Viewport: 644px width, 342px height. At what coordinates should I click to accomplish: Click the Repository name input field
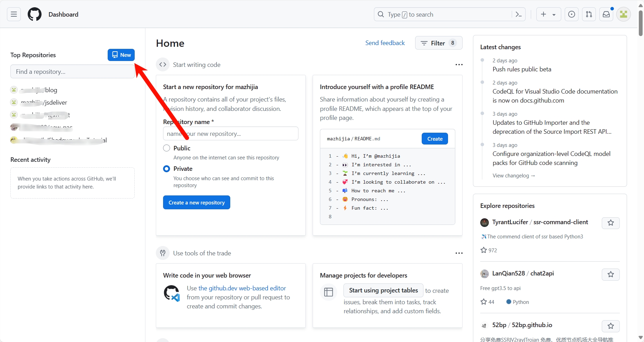point(231,133)
